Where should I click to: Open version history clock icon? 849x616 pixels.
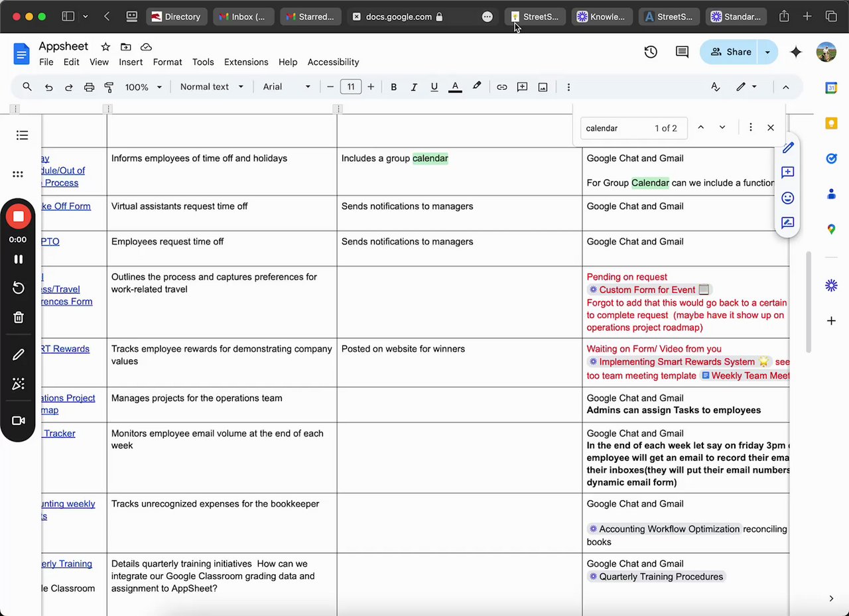pos(651,52)
